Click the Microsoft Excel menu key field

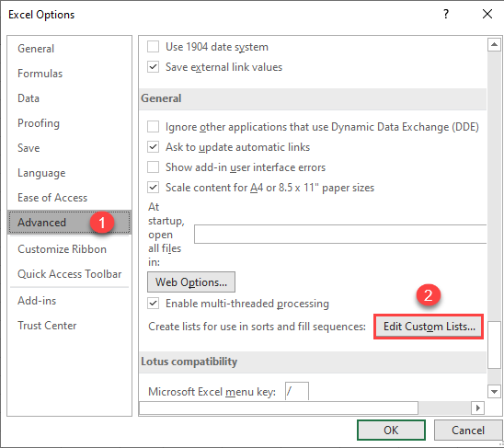pos(297,391)
